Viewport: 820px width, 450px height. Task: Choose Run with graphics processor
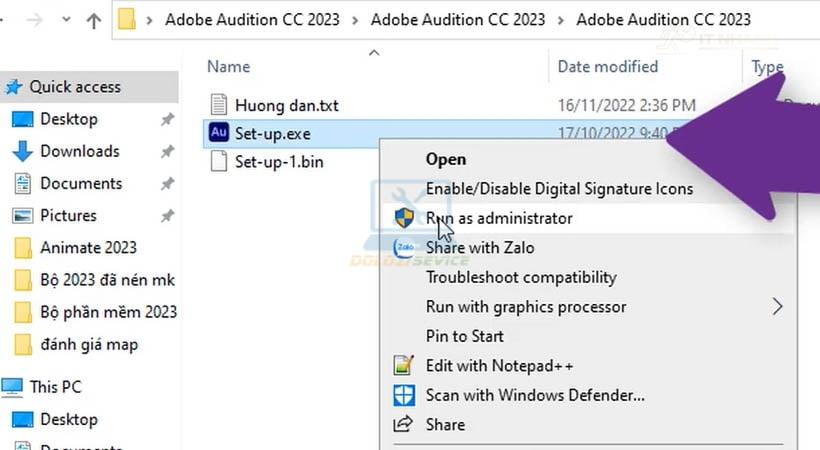[x=526, y=307]
